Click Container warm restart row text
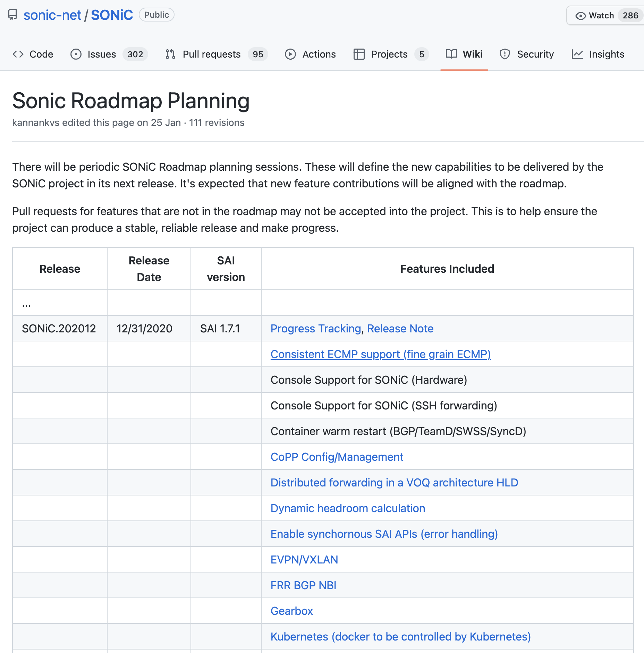The image size is (644, 653). [398, 431]
